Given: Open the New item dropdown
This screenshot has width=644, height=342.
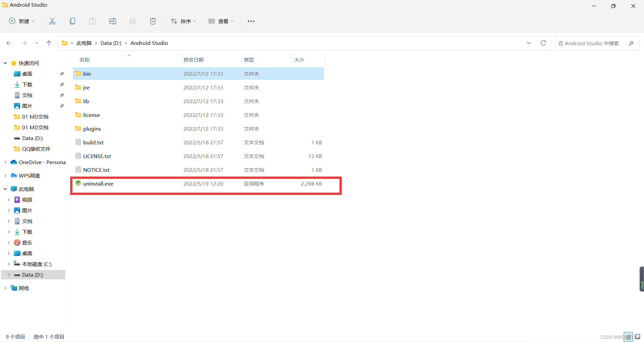Looking at the screenshot, I should pyautogui.click(x=21, y=21).
